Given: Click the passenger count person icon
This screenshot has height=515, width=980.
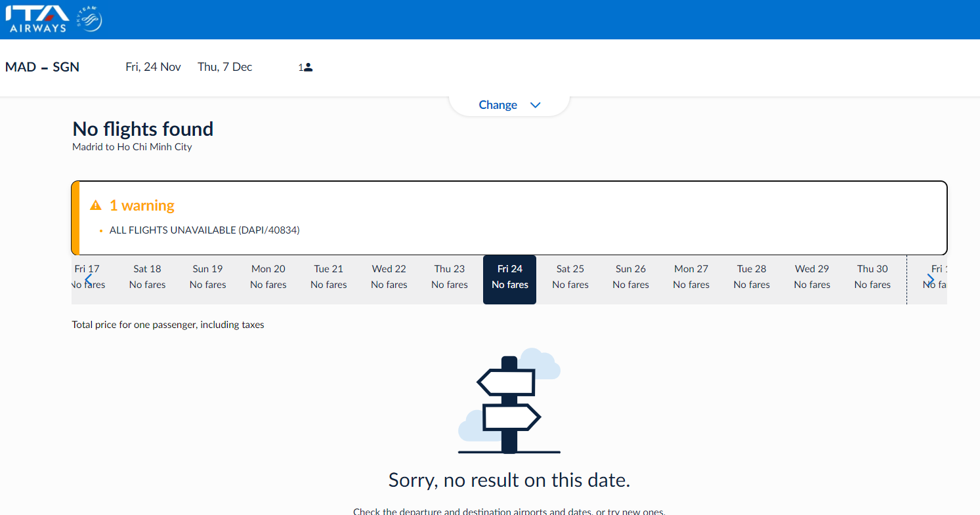Looking at the screenshot, I should (x=309, y=67).
